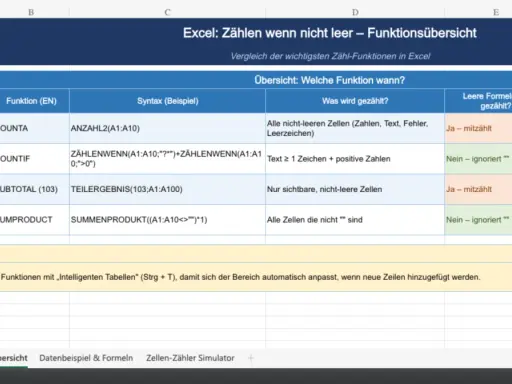
Task: Select the 'Leere Formel gezählt?' heading cell
Action: point(478,101)
